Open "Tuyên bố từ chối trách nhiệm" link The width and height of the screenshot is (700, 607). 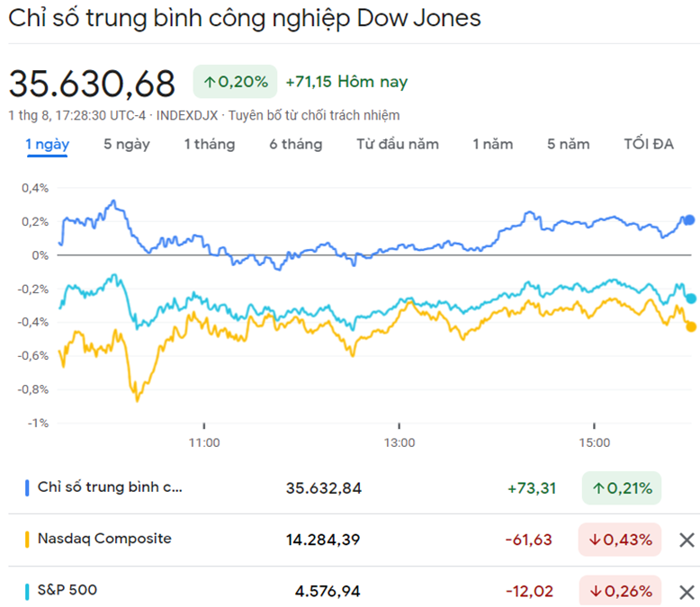coord(314,115)
